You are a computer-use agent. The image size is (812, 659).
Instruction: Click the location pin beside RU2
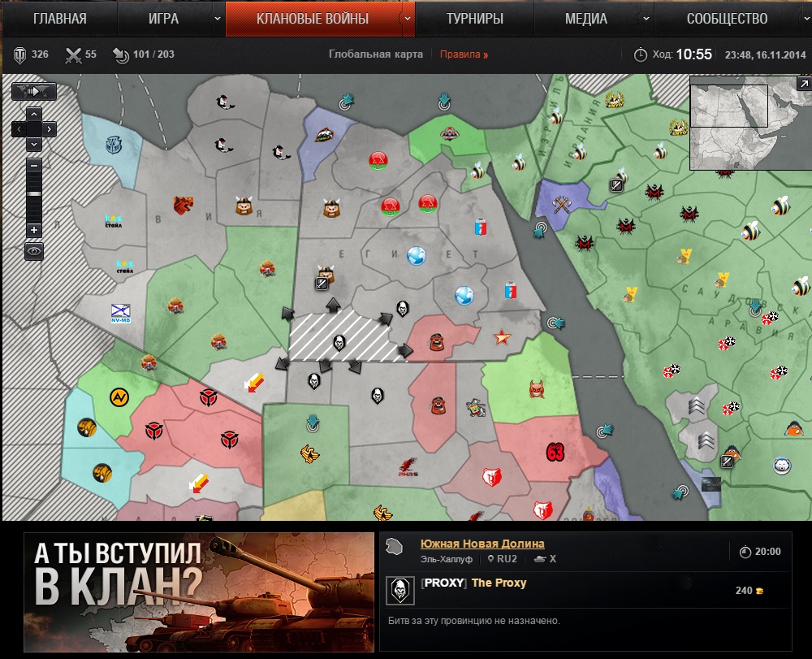click(491, 559)
